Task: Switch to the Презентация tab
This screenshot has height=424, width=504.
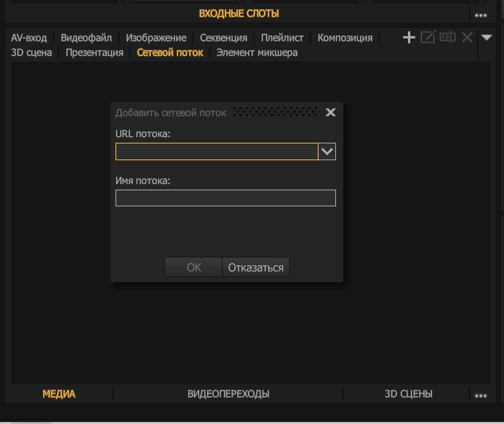Action: coord(94,52)
